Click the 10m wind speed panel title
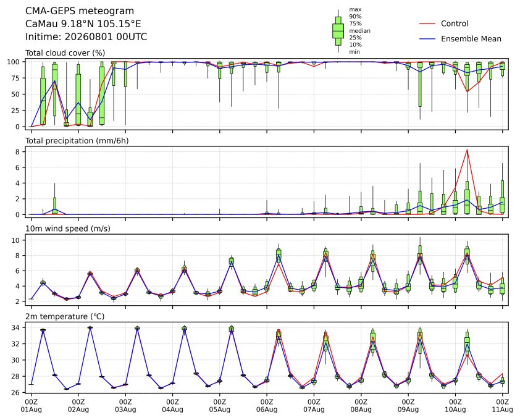Screen dimensions: 520x420 click(x=68, y=229)
